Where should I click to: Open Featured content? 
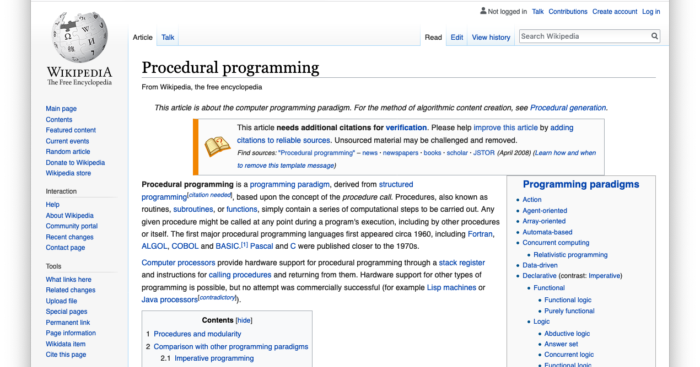[x=71, y=130]
